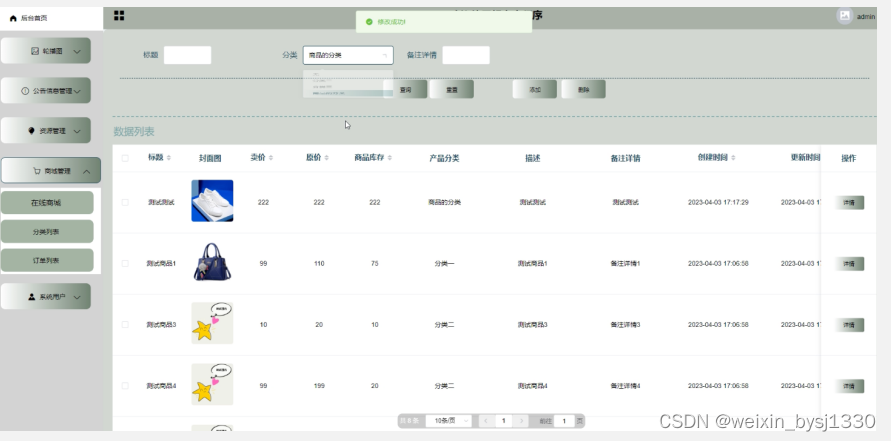The width and height of the screenshot is (891, 441).
Task: Click the admin username label
Action: 865,16
